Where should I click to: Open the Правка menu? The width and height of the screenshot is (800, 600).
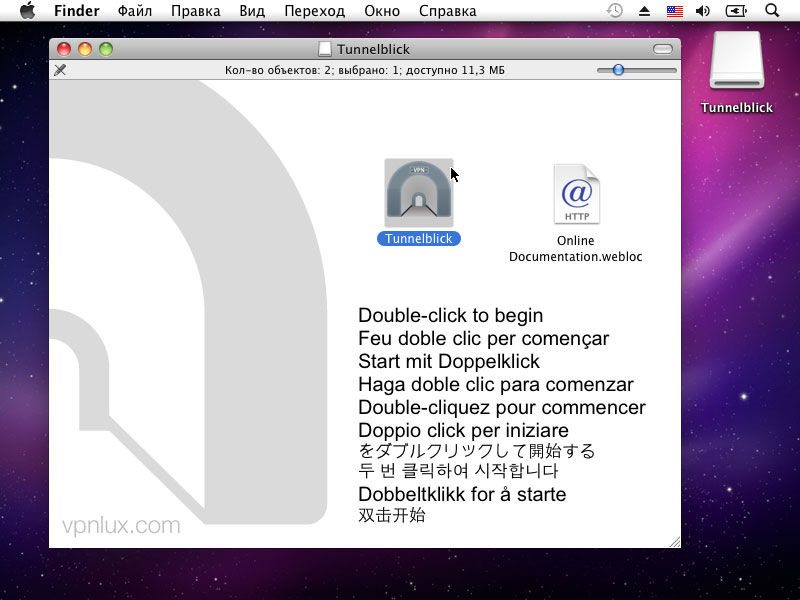tap(195, 11)
